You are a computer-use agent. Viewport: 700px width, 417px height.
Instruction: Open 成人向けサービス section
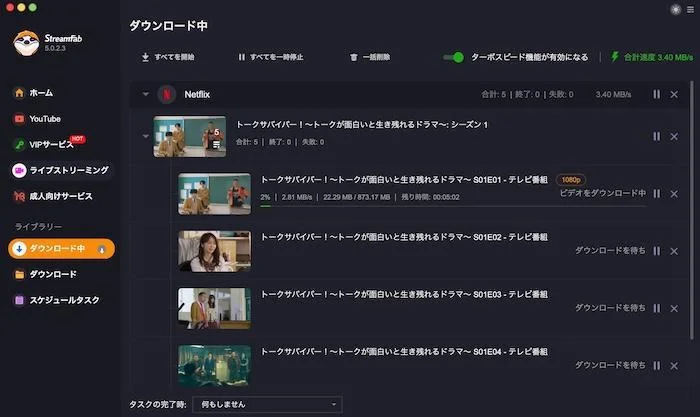tap(53, 196)
